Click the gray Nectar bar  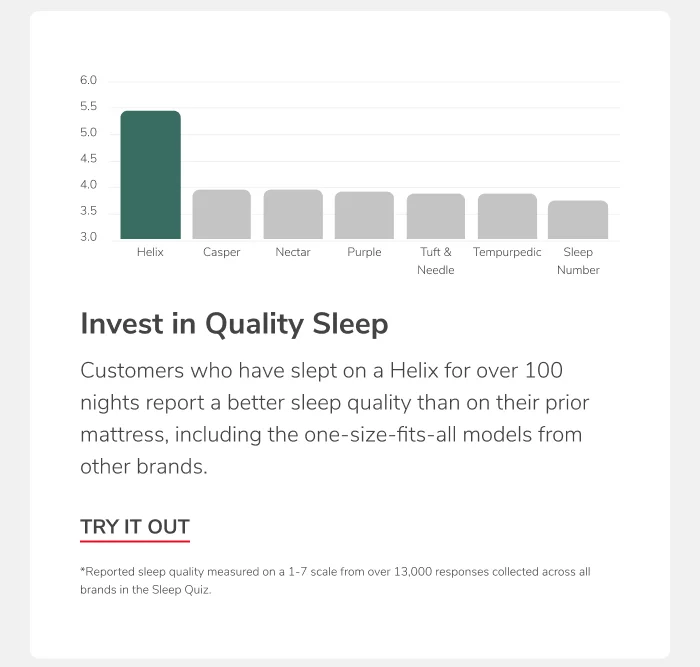point(293,214)
